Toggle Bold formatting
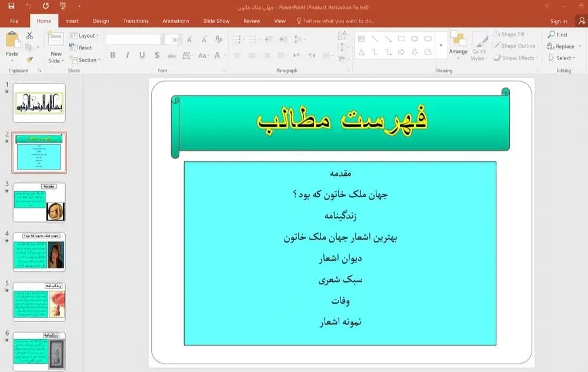Screen dimensions: 588x372 click(x=112, y=55)
